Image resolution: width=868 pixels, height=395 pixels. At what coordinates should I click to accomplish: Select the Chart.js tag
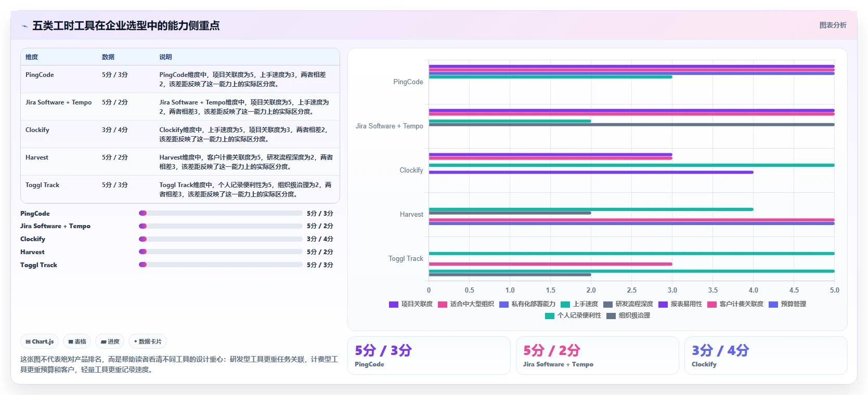pyautogui.click(x=40, y=341)
